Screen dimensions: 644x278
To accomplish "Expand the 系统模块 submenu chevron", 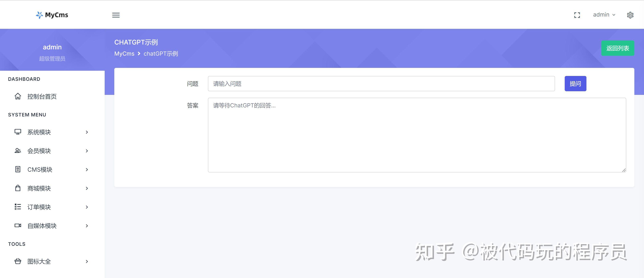I will [x=87, y=132].
